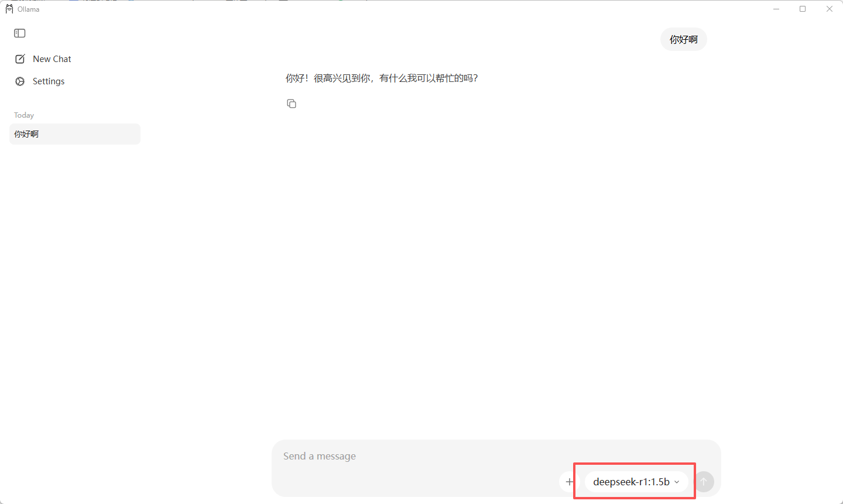Add attachment with the plus icon
The image size is (843, 504).
point(569,482)
